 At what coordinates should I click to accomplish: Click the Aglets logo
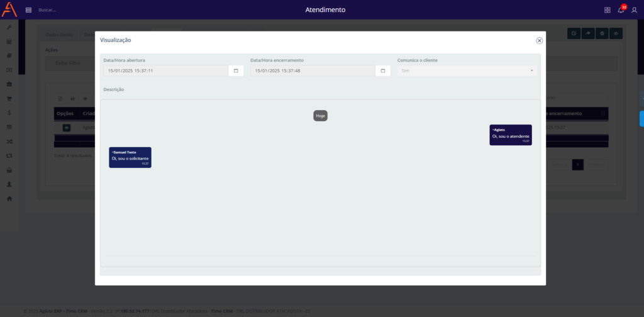point(9,10)
